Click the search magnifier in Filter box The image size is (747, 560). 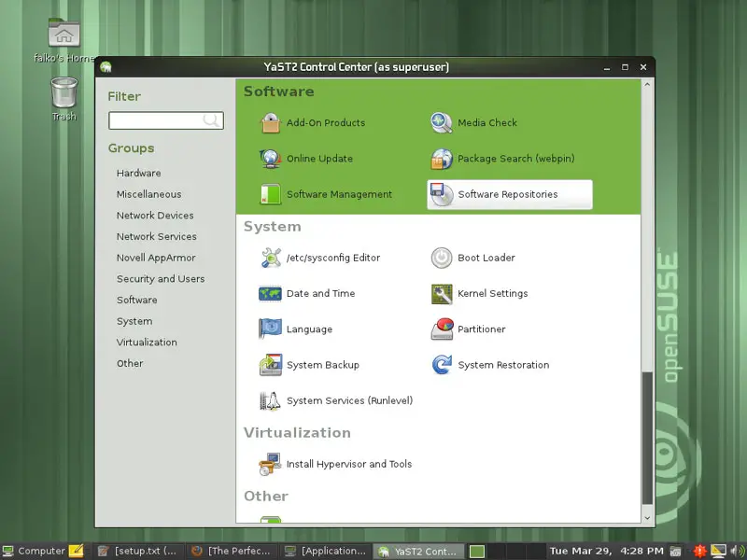pos(211,120)
